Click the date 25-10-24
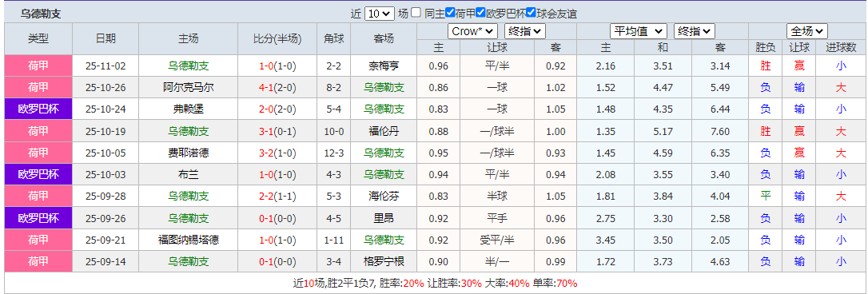This screenshot has width=868, height=294. (x=106, y=109)
